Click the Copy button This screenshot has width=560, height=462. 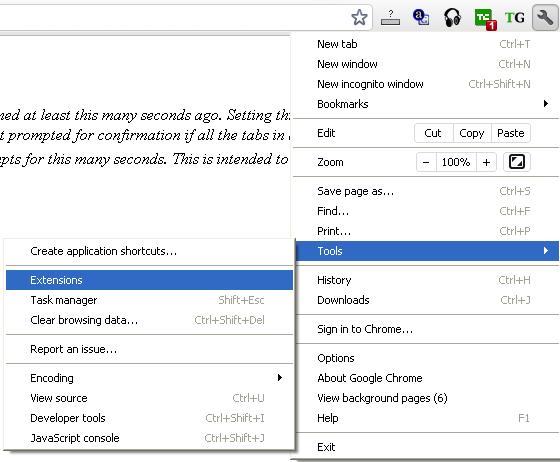(x=472, y=133)
